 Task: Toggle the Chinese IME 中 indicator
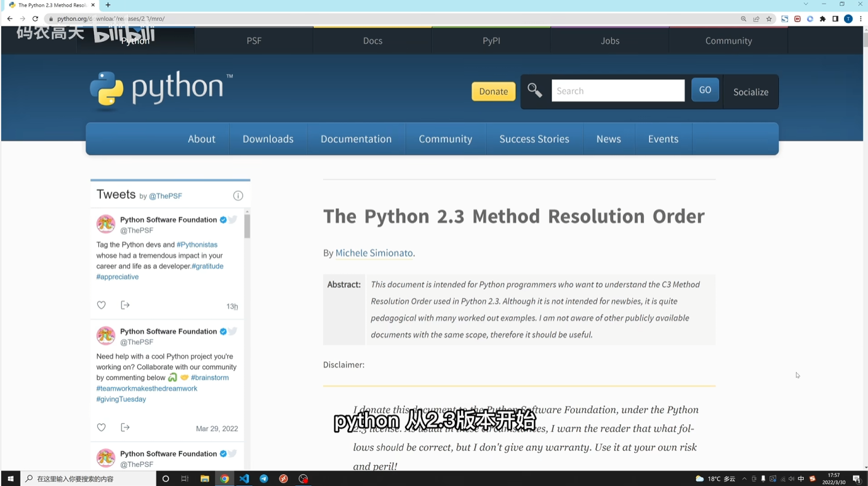tap(801, 479)
